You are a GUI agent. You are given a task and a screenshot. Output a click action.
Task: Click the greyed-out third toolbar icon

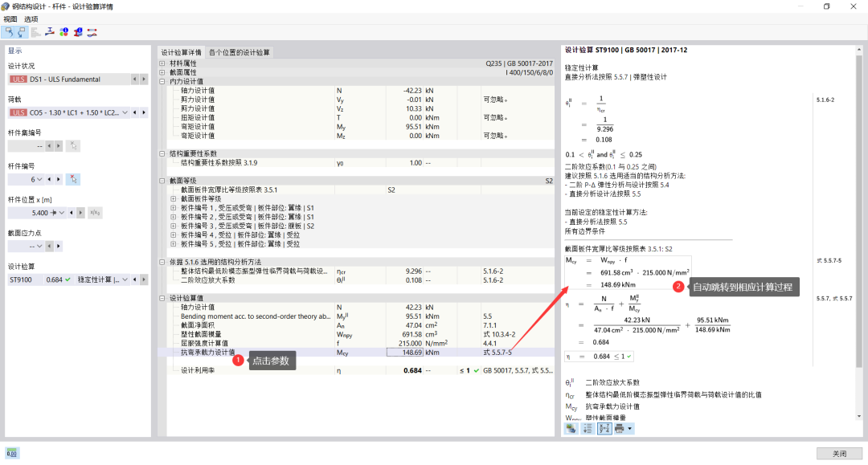36,32
